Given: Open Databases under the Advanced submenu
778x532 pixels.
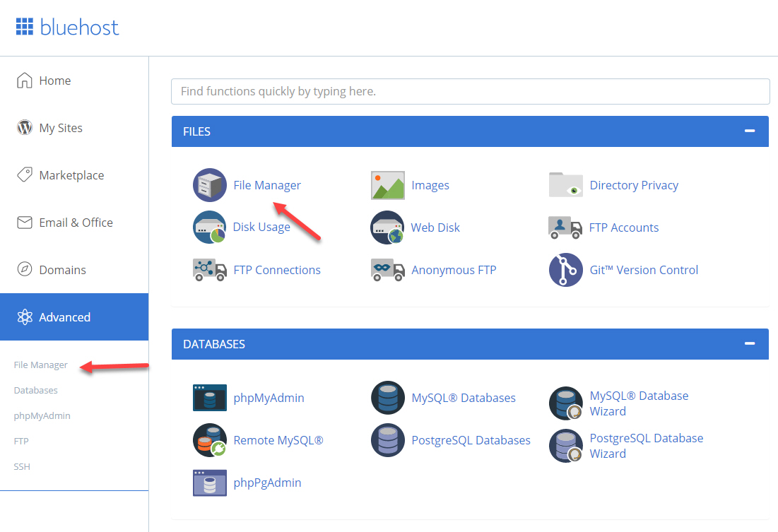Looking at the screenshot, I should click(36, 390).
